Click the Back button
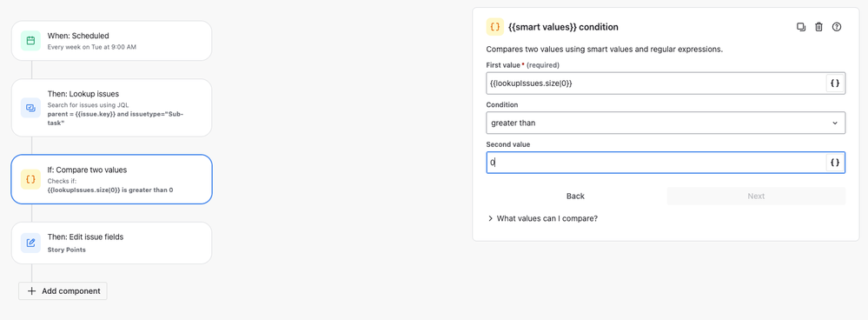The width and height of the screenshot is (868, 320). (x=575, y=196)
